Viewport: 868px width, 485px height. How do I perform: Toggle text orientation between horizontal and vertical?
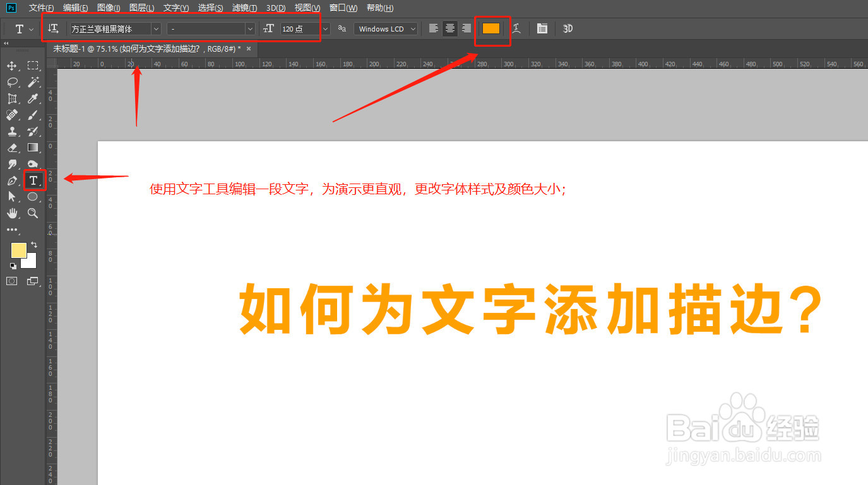[54, 28]
